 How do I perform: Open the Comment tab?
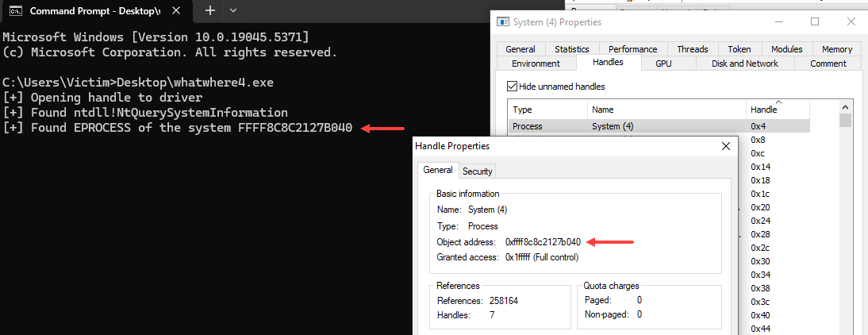click(x=828, y=64)
